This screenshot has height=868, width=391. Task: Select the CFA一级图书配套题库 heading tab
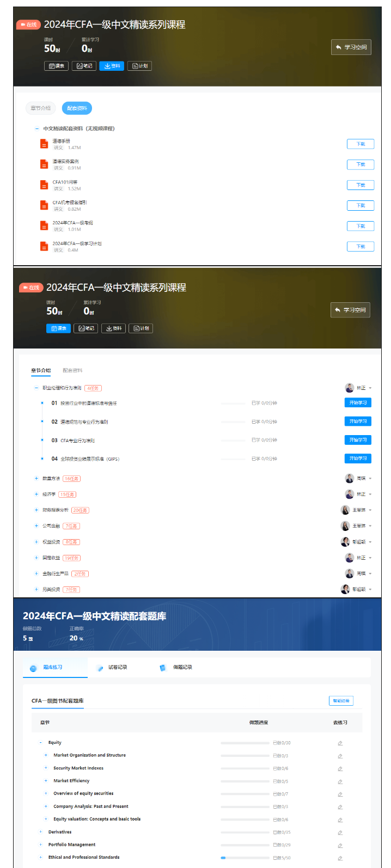[58, 701]
